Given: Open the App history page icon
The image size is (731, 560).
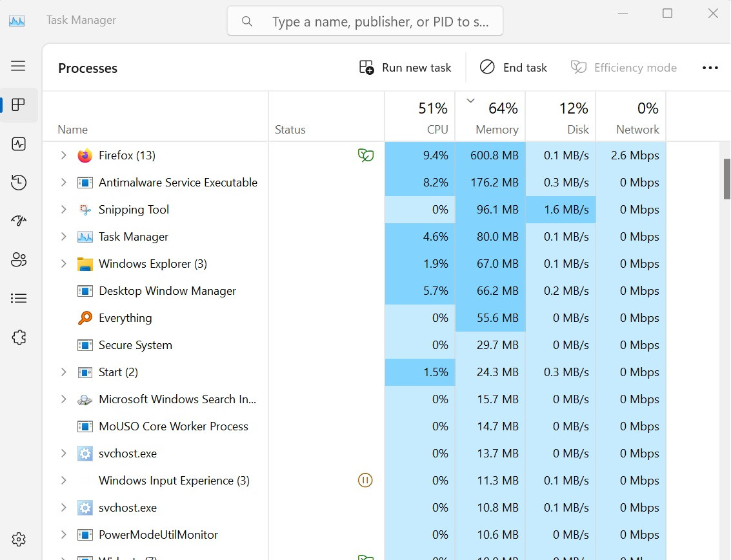Looking at the screenshot, I should [x=19, y=183].
